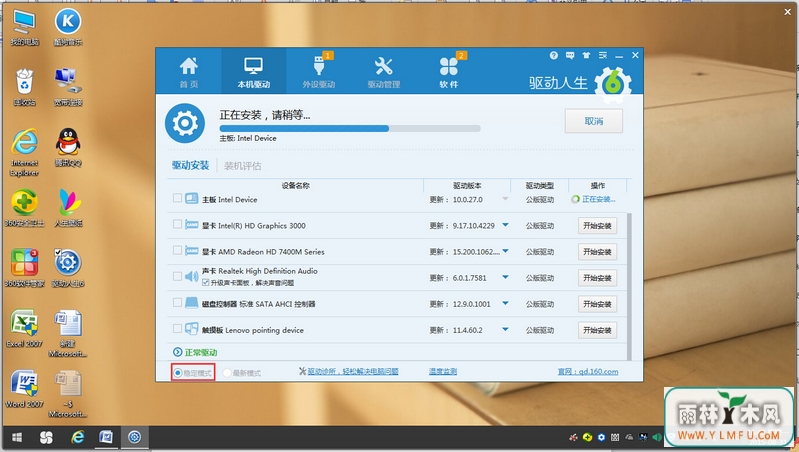The width and height of the screenshot is (799, 452).
Task: Click the 设备名称 column header
Action: (x=296, y=185)
